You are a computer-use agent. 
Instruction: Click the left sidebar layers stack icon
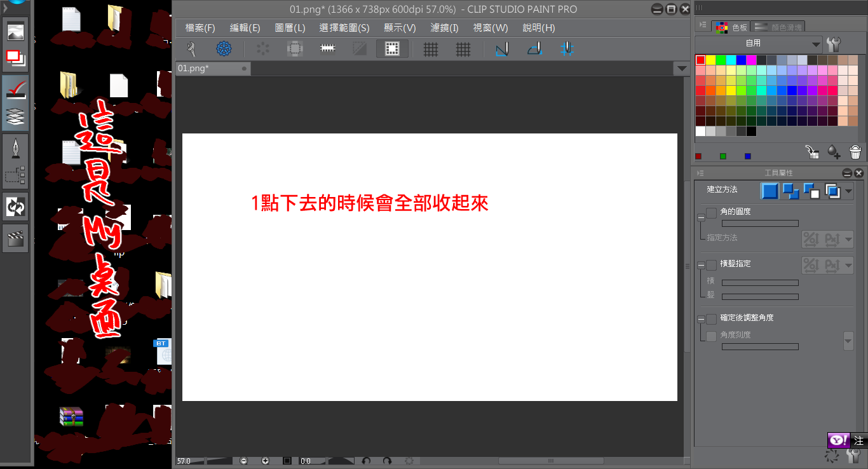pyautogui.click(x=15, y=116)
